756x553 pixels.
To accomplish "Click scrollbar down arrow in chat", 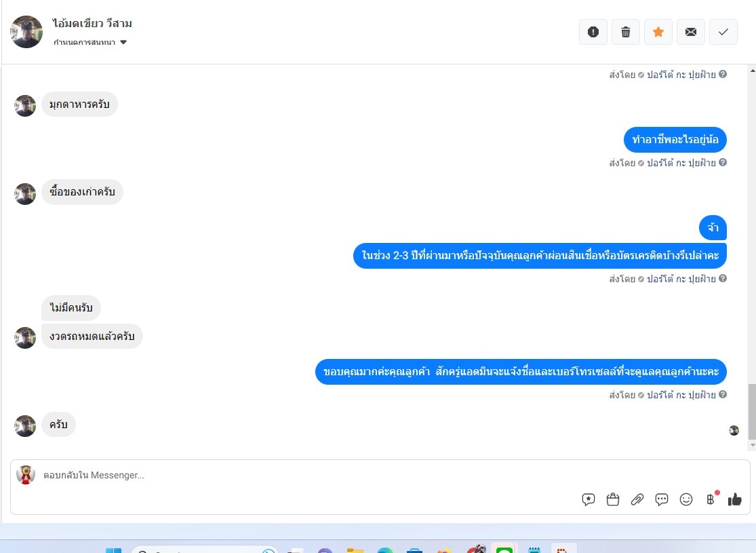I will tap(752, 445).
